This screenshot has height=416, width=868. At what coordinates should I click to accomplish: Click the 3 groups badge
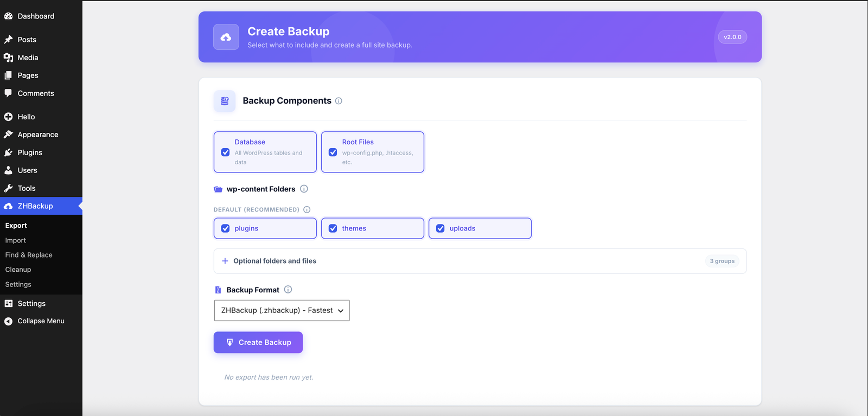click(722, 261)
